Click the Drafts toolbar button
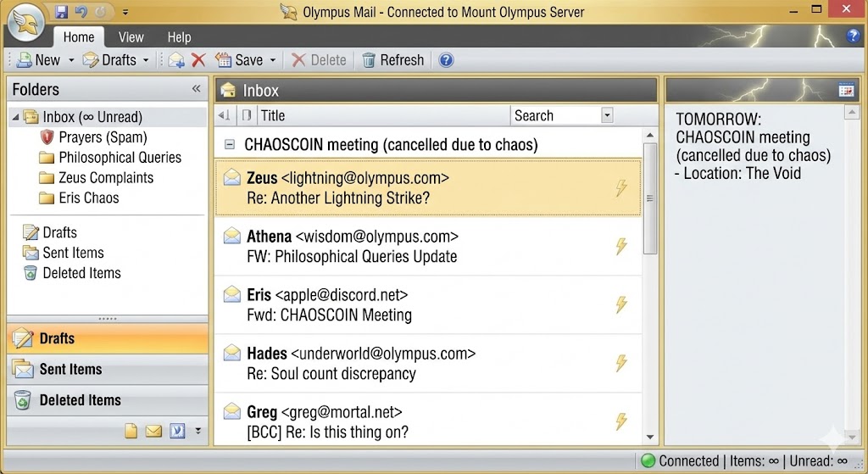 pos(109,60)
